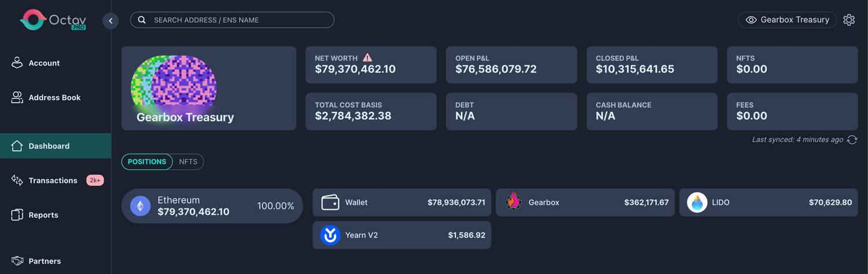868x274 pixels.
Task: Select the POSITIONS tab
Action: [147, 162]
